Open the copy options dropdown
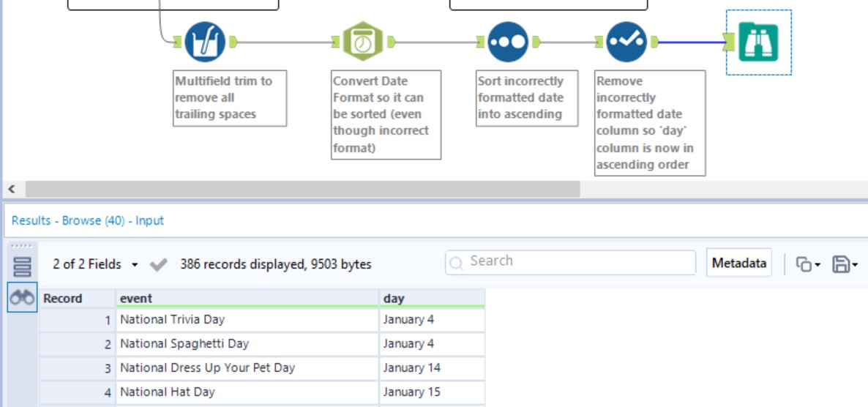The image size is (868, 407). (808, 265)
